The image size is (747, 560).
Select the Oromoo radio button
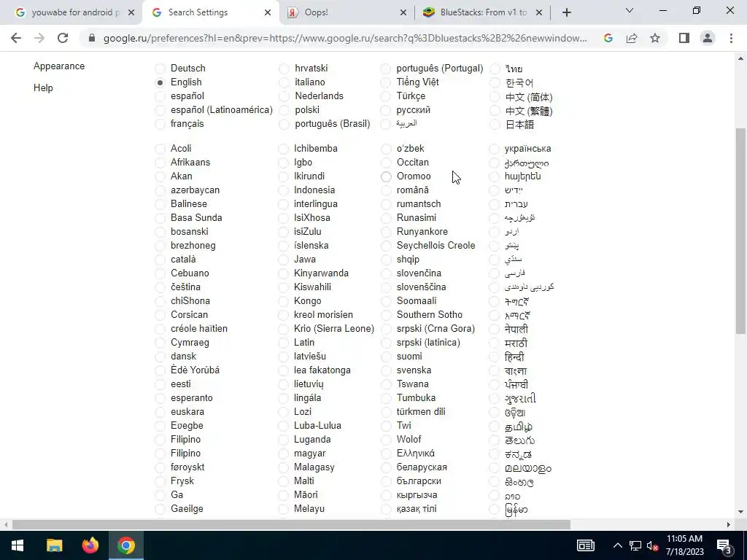pyautogui.click(x=386, y=176)
